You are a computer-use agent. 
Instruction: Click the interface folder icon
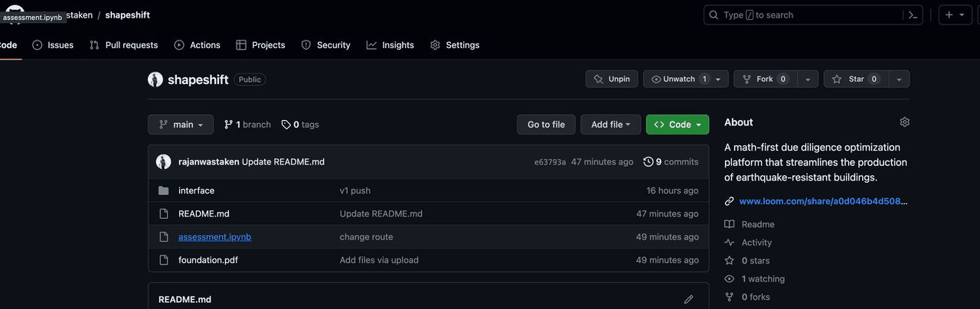click(163, 190)
